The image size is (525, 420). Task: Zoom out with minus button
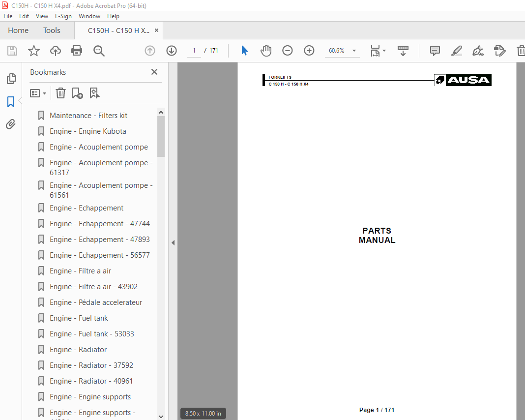coord(287,51)
